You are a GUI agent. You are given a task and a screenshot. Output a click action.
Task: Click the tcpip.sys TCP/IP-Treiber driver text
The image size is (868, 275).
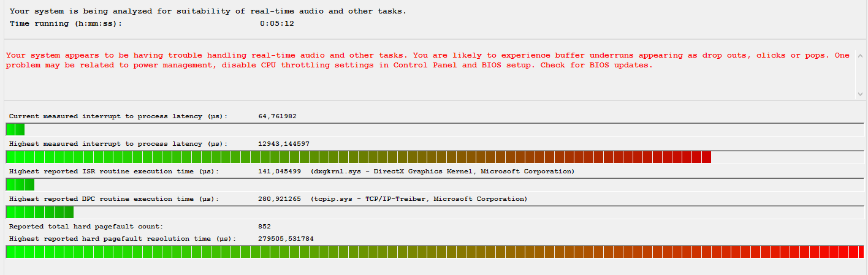(419, 199)
